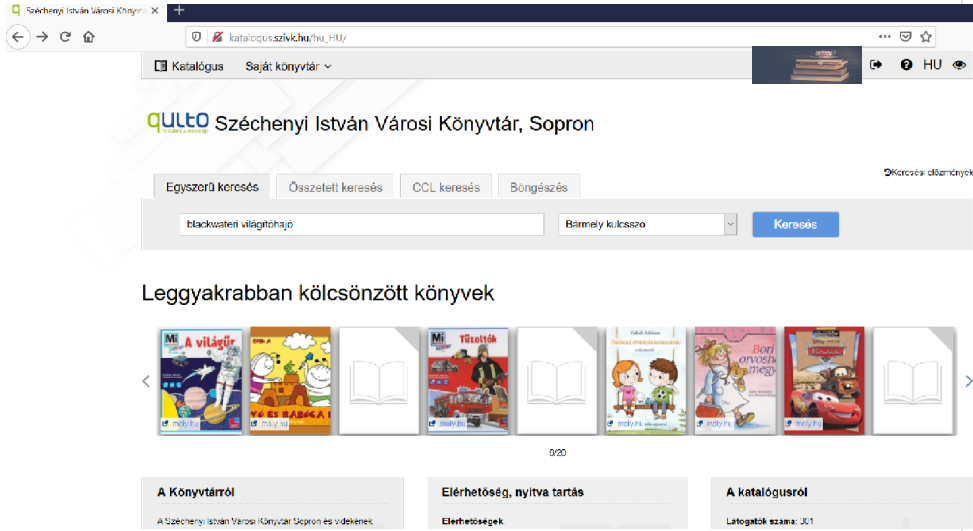Open the Bogyó és Babóca book cover

[290, 380]
